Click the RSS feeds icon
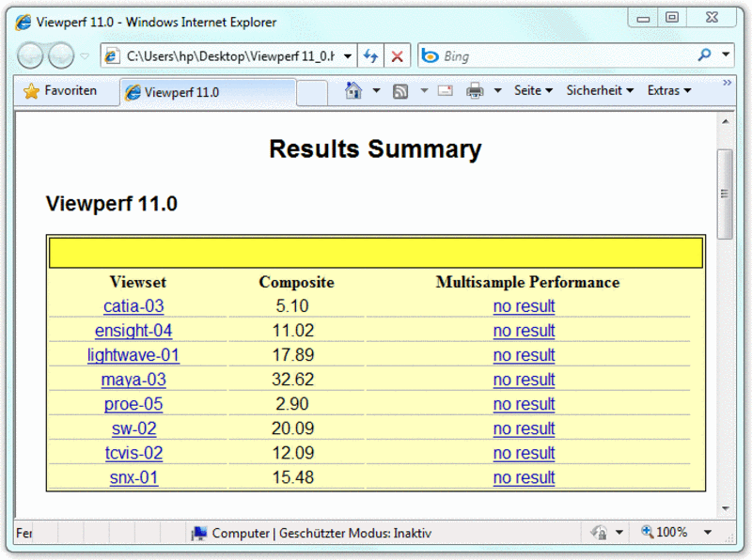 (x=400, y=91)
